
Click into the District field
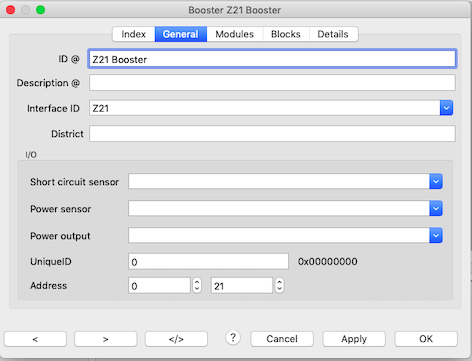click(272, 133)
